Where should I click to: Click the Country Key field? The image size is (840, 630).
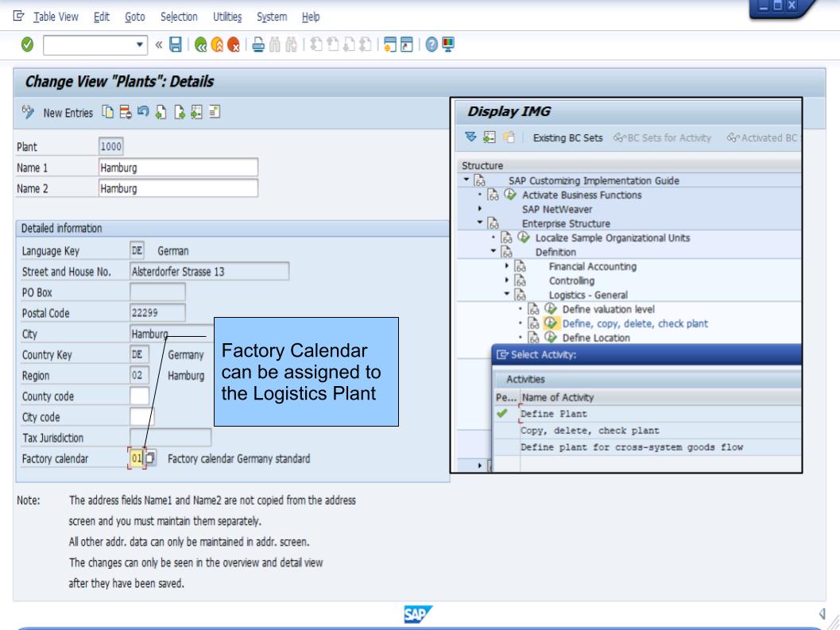click(x=139, y=354)
